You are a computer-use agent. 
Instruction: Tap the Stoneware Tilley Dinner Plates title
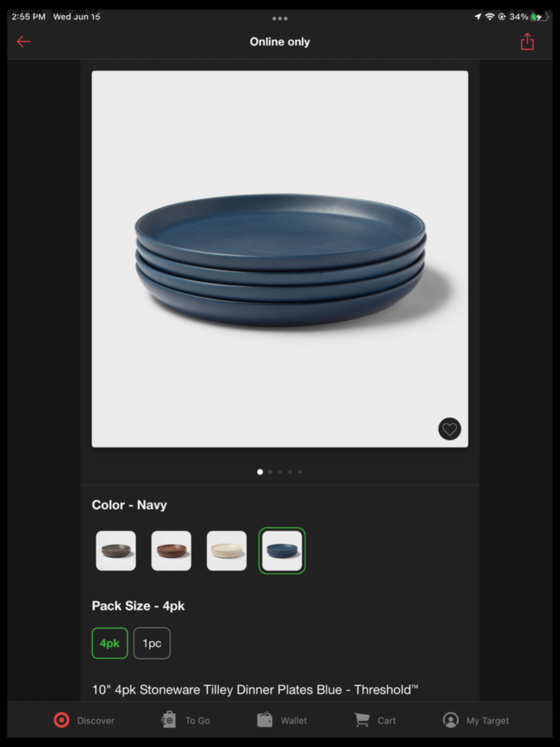click(255, 690)
